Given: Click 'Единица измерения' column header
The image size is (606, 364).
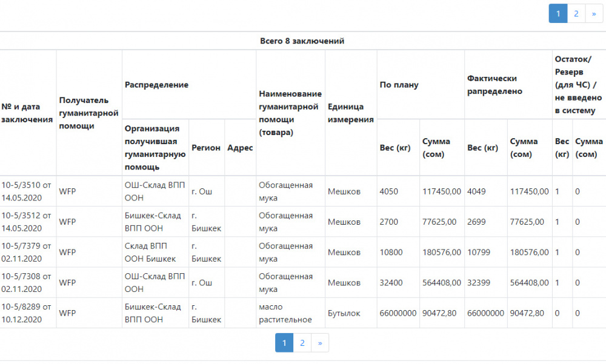Looking at the screenshot, I should click(x=350, y=113).
